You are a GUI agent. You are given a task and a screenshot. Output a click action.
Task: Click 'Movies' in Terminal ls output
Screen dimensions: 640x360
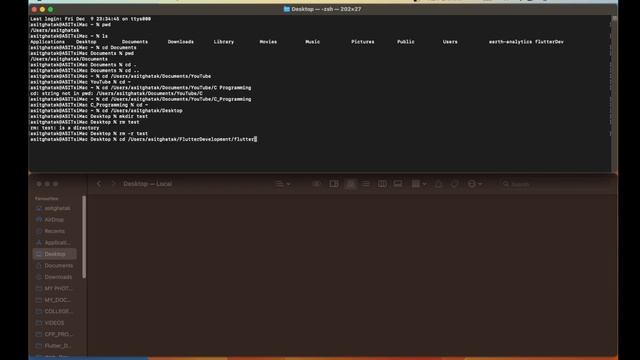point(268,42)
